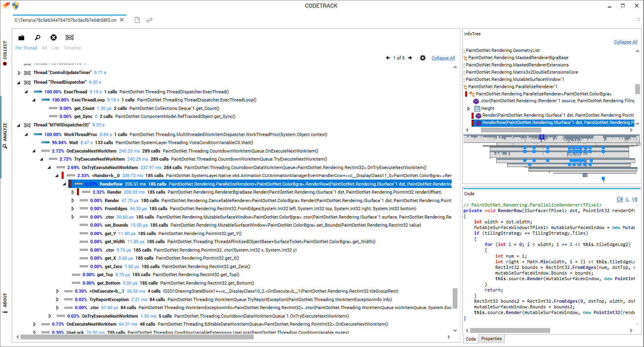Toggle code view to VB
This screenshot has width=644, height=347.
pos(635,199)
